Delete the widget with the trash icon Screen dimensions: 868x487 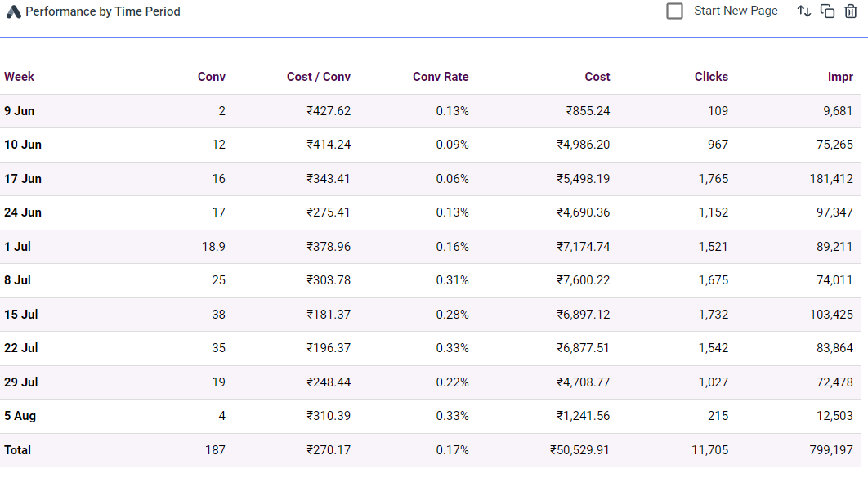851,11
